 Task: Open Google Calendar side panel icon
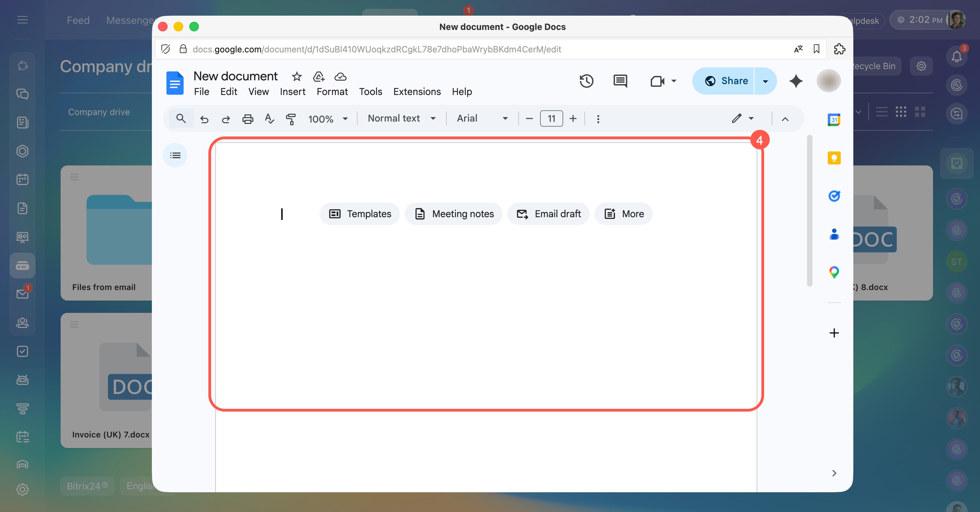[x=834, y=120]
